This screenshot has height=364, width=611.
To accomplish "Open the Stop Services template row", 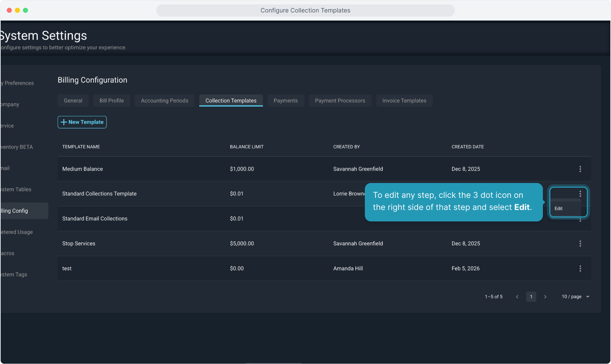I will (79, 244).
